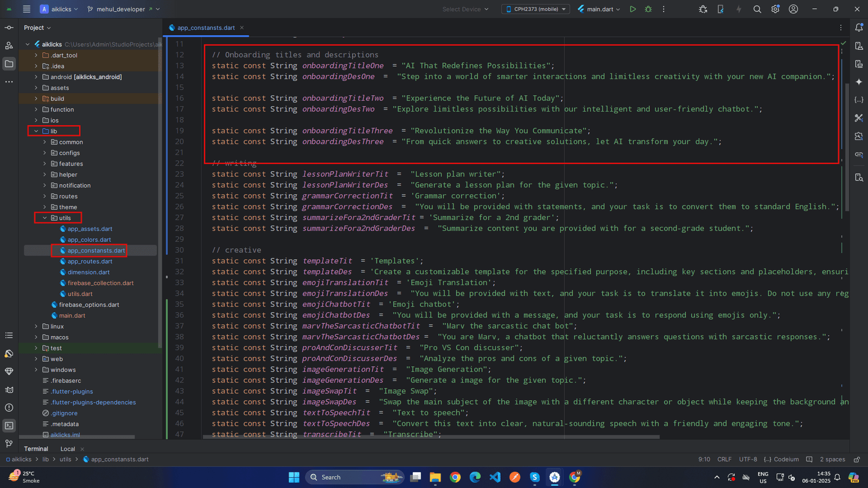Open main.dart run configuration dropdown

pos(599,9)
